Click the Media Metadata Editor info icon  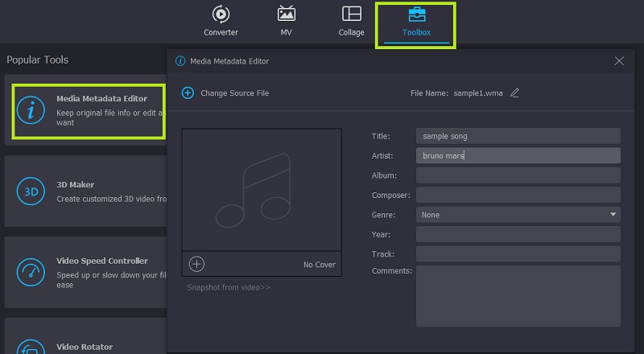31,111
